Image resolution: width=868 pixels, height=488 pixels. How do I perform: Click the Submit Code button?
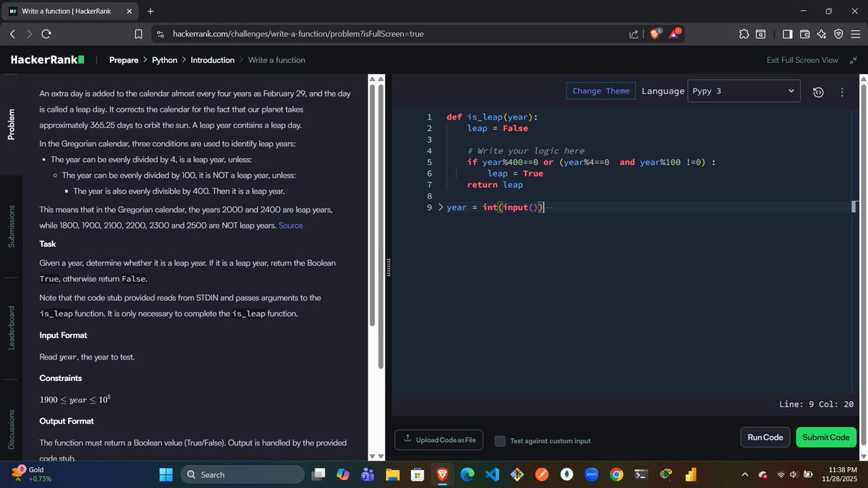coord(826,437)
